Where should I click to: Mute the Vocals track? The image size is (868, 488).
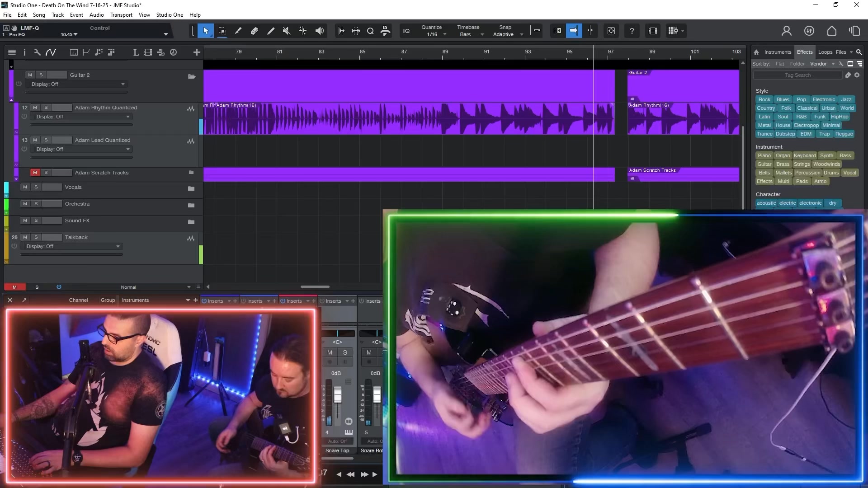(25, 187)
